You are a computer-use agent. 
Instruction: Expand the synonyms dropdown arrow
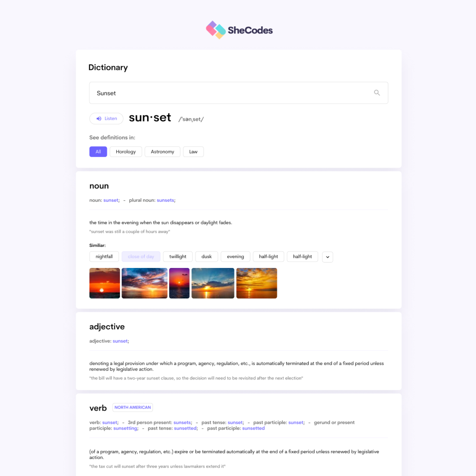click(x=328, y=257)
